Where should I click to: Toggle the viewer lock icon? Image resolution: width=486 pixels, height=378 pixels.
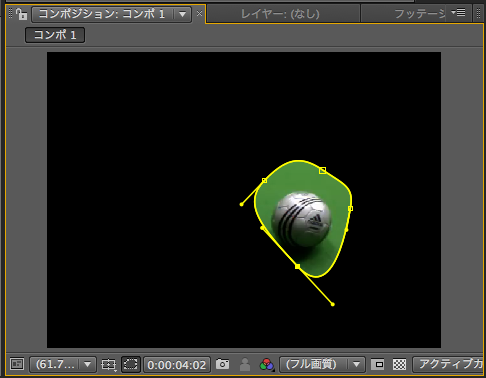tap(22, 14)
